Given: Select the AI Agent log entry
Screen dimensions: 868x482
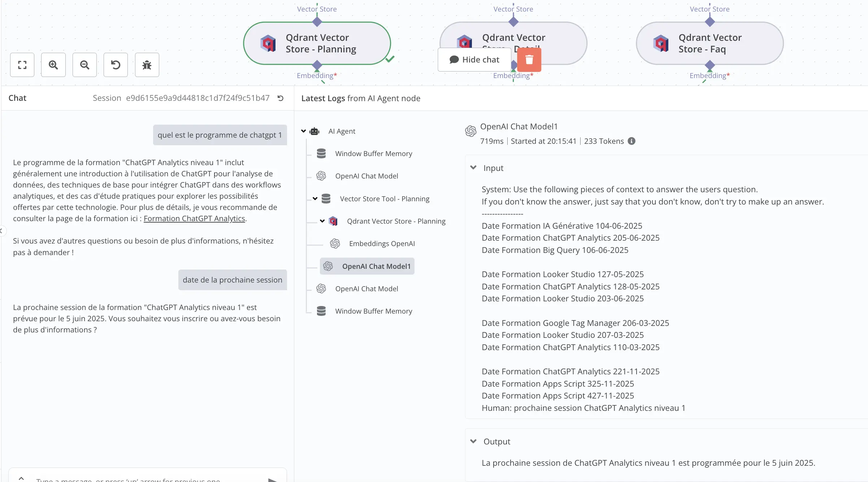Looking at the screenshot, I should click(x=342, y=131).
